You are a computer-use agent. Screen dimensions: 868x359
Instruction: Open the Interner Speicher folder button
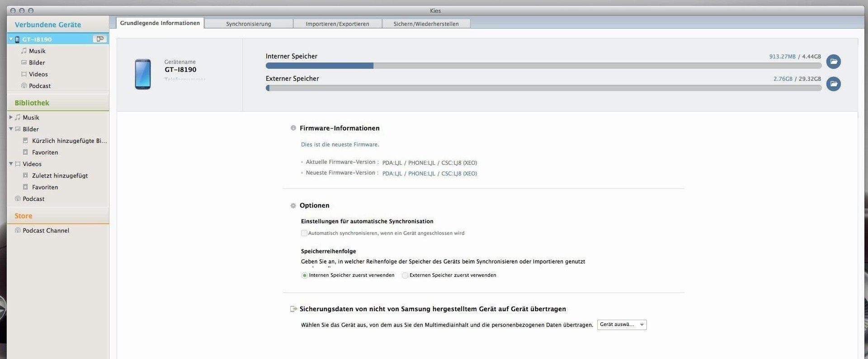click(x=833, y=61)
